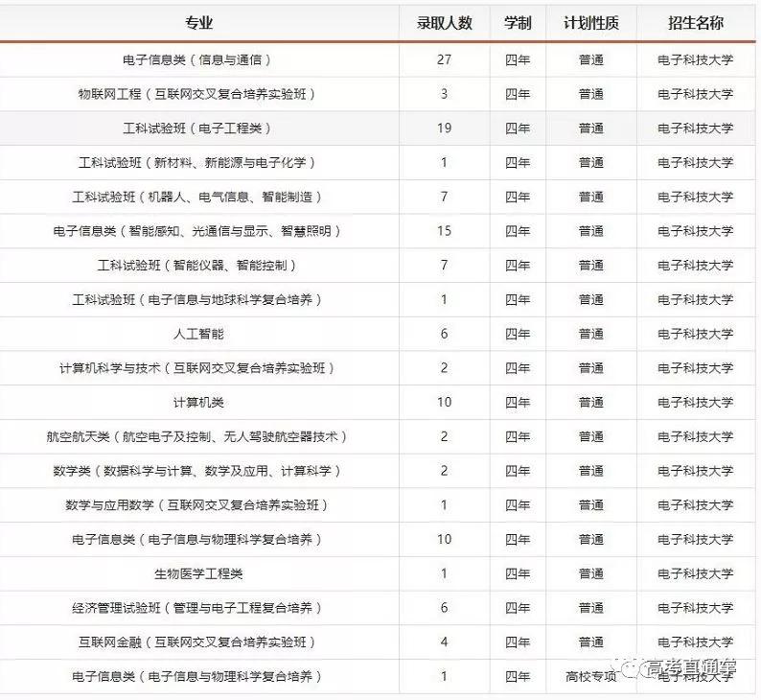Select 经济管理试验班（管理与电子工程复合培养）

(196, 608)
